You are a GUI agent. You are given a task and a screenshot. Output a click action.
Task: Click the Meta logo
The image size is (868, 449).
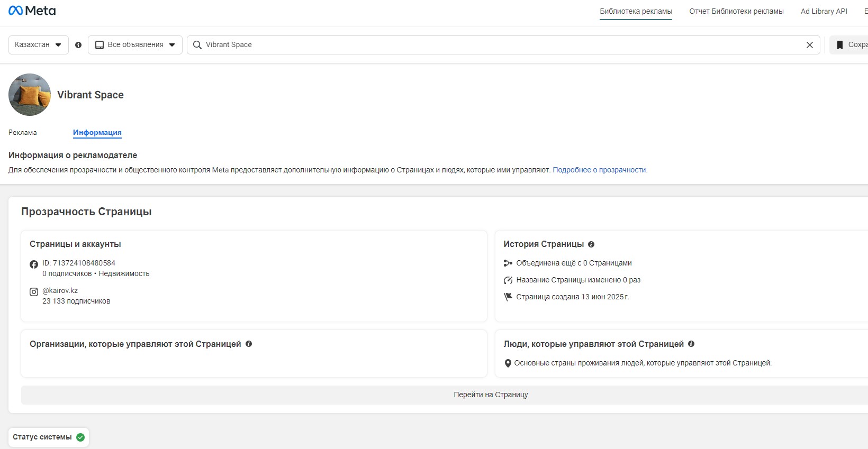tap(32, 11)
